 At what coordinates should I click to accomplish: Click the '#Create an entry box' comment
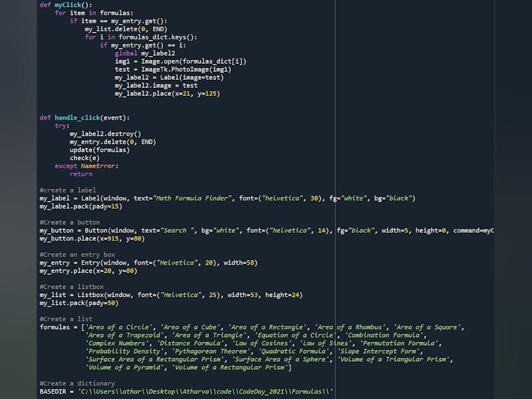click(x=77, y=255)
